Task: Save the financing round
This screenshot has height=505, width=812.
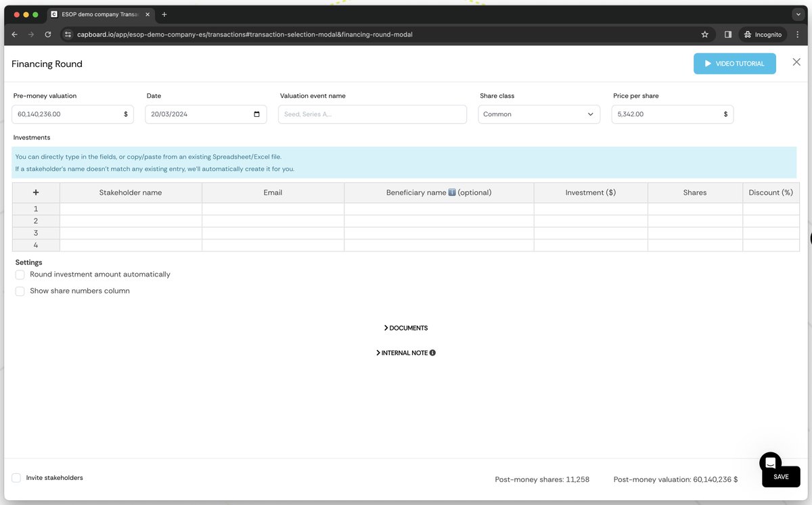Action: (781, 477)
